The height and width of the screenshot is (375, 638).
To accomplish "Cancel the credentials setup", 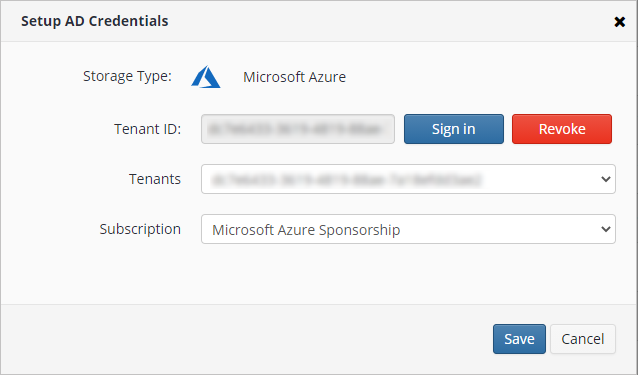I will point(583,339).
